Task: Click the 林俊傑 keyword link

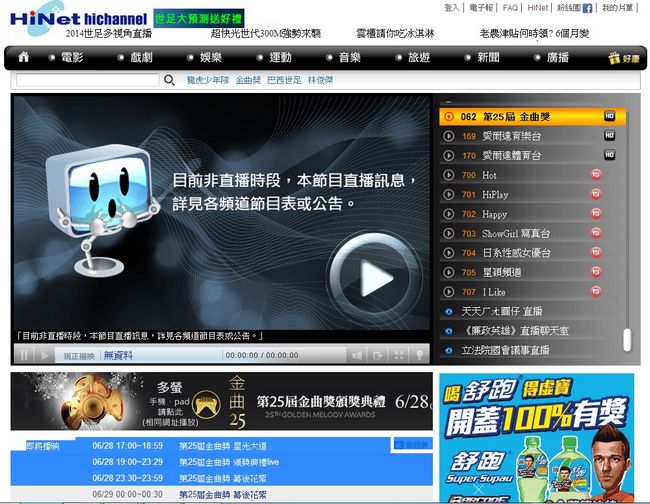Action: pyautogui.click(x=320, y=80)
